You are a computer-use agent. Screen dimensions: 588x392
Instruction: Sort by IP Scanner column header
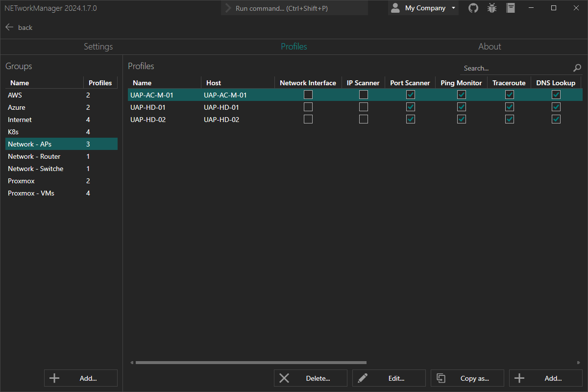point(363,83)
